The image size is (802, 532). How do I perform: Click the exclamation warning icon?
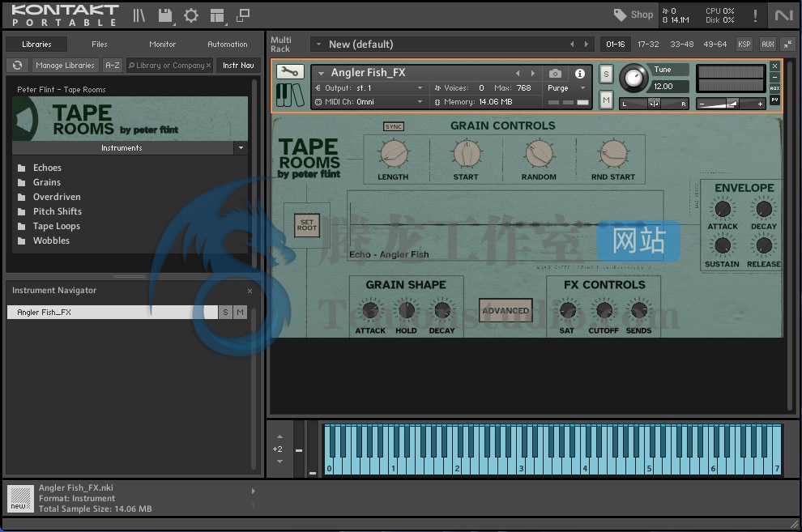(x=755, y=15)
